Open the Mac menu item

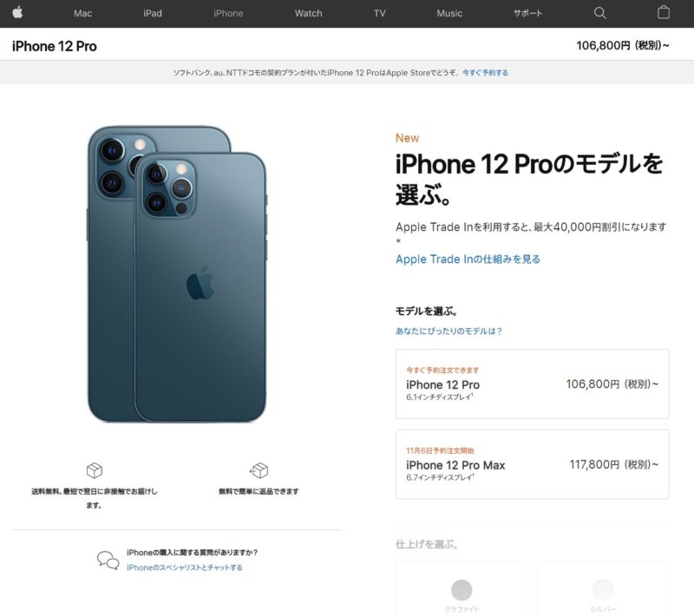coord(82,13)
